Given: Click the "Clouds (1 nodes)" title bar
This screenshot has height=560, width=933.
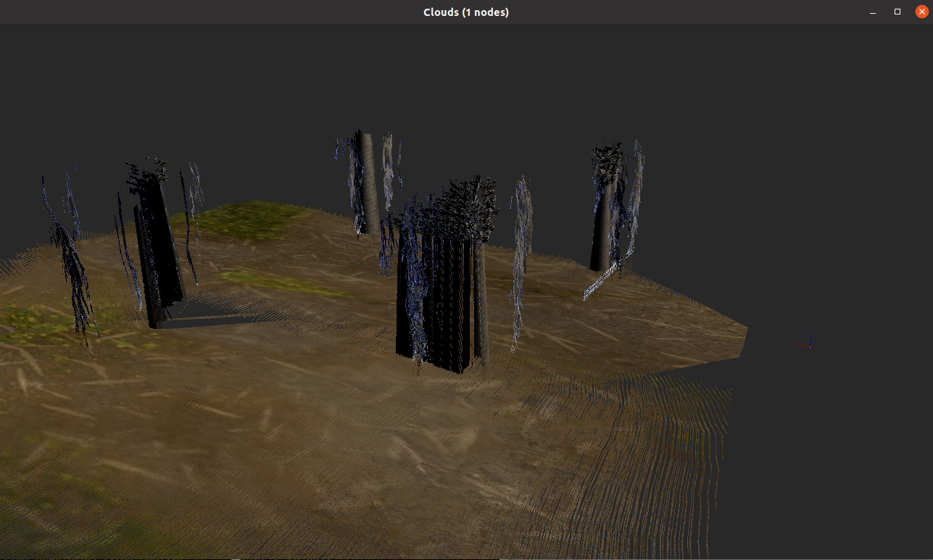Looking at the screenshot, I should click(466, 12).
